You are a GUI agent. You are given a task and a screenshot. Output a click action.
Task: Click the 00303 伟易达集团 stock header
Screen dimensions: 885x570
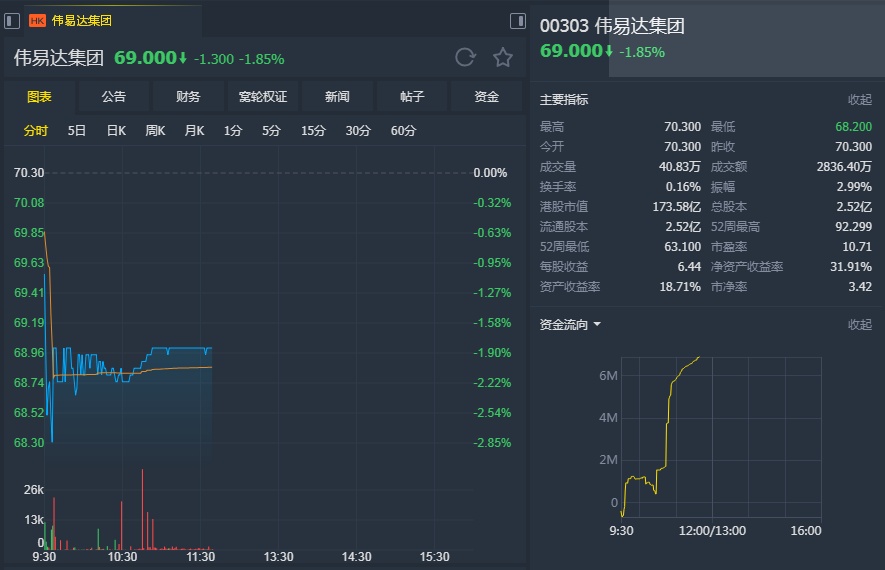[612, 26]
